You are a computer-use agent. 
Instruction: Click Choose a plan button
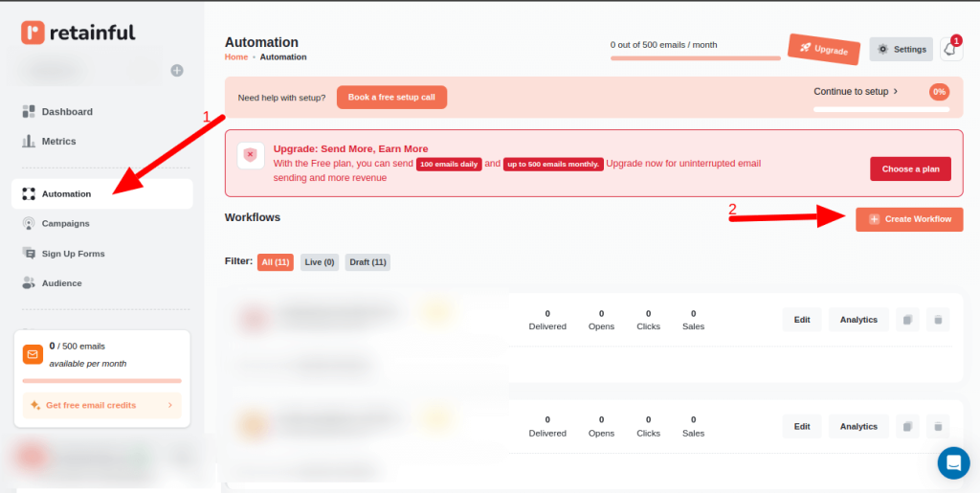pos(910,168)
